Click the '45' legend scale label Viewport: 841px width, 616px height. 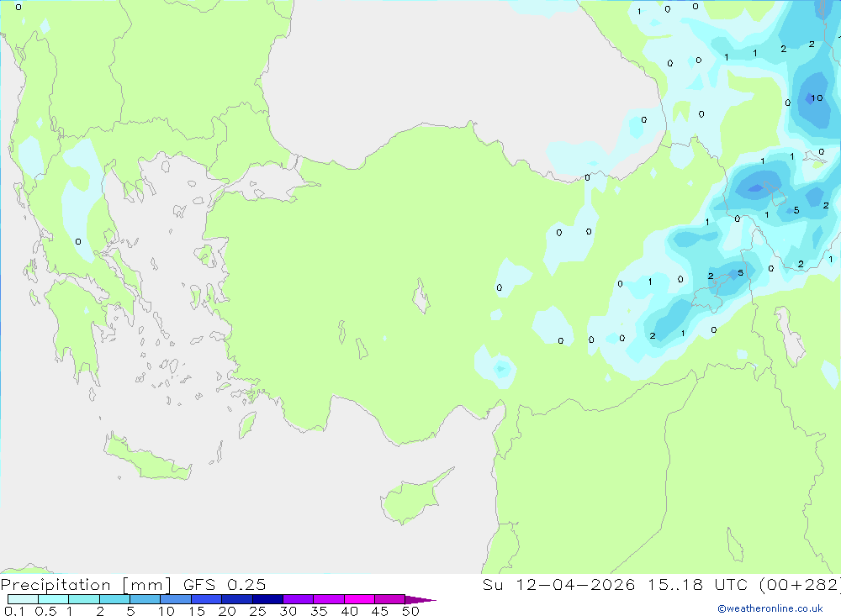coord(380,611)
